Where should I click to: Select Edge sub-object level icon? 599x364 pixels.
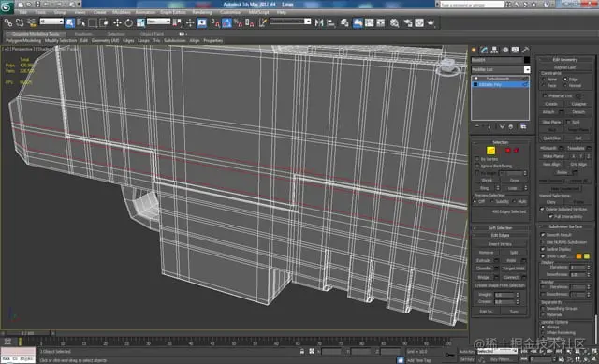490,151
